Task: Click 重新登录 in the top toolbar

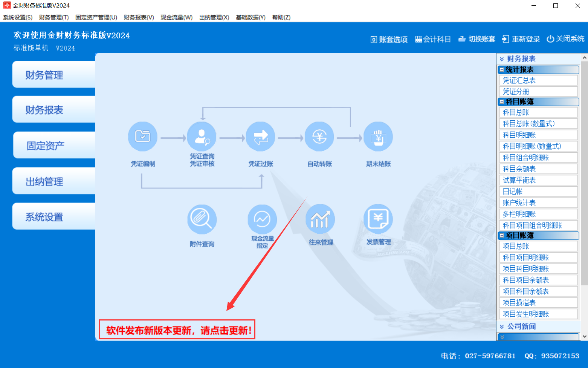Action: pos(521,39)
